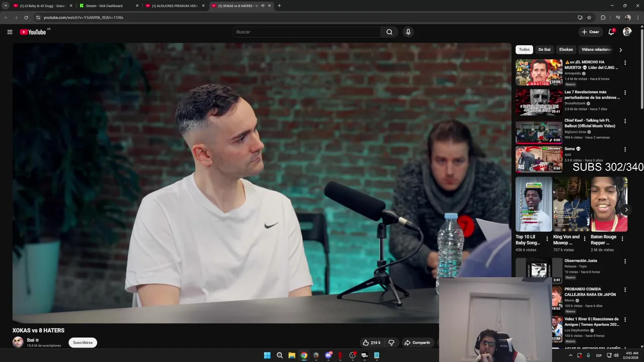Open Las 7 Revelaciones video thumbnail
The height and width of the screenshot is (362, 644).
(539, 102)
